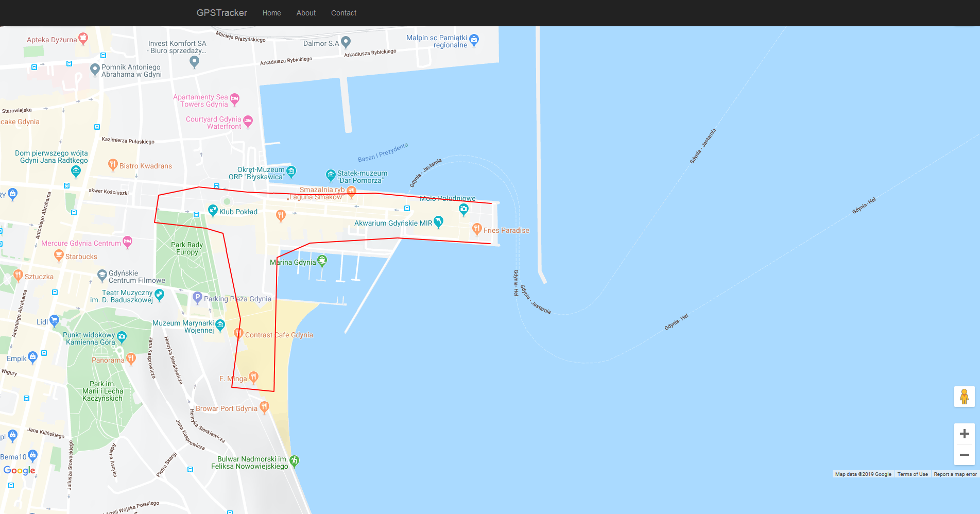Screen dimensions: 980x514
Task: Click the Dom pierwszego wójta museum marker
Action: tap(76, 171)
